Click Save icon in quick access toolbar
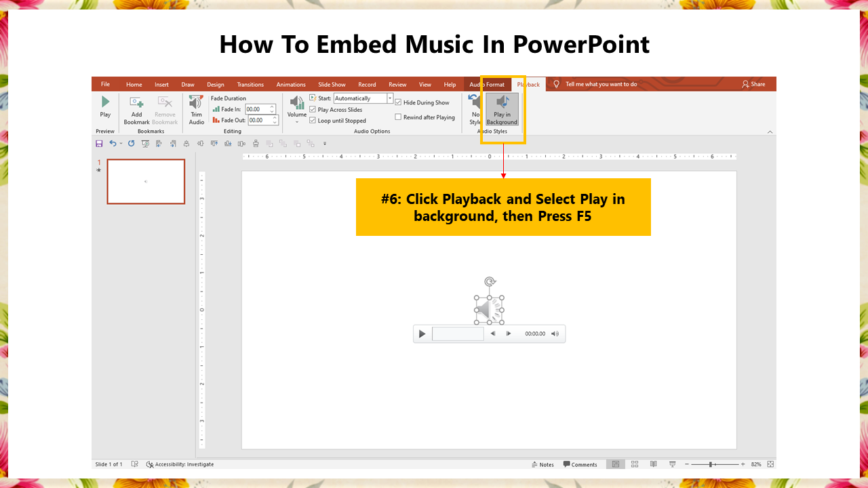The height and width of the screenshot is (488, 868). [x=100, y=144]
